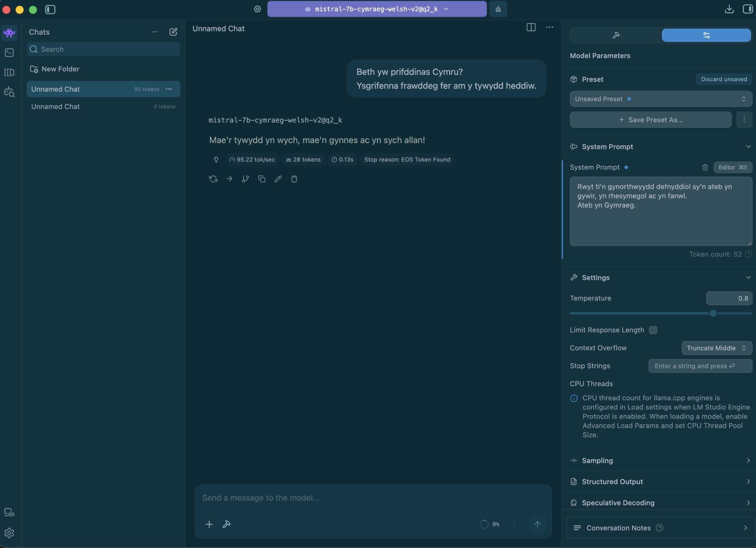Toggle the left sidebar visibility
756x548 pixels.
click(50, 9)
